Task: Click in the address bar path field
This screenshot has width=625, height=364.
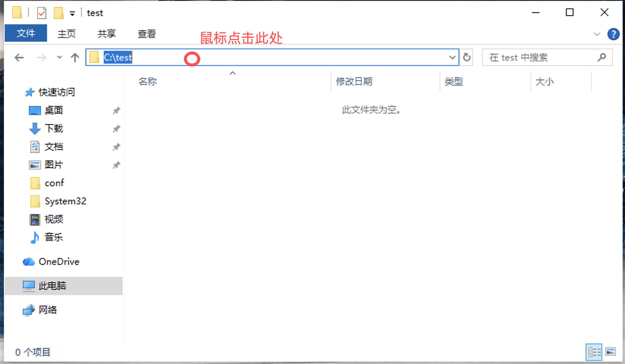Action: (x=265, y=58)
